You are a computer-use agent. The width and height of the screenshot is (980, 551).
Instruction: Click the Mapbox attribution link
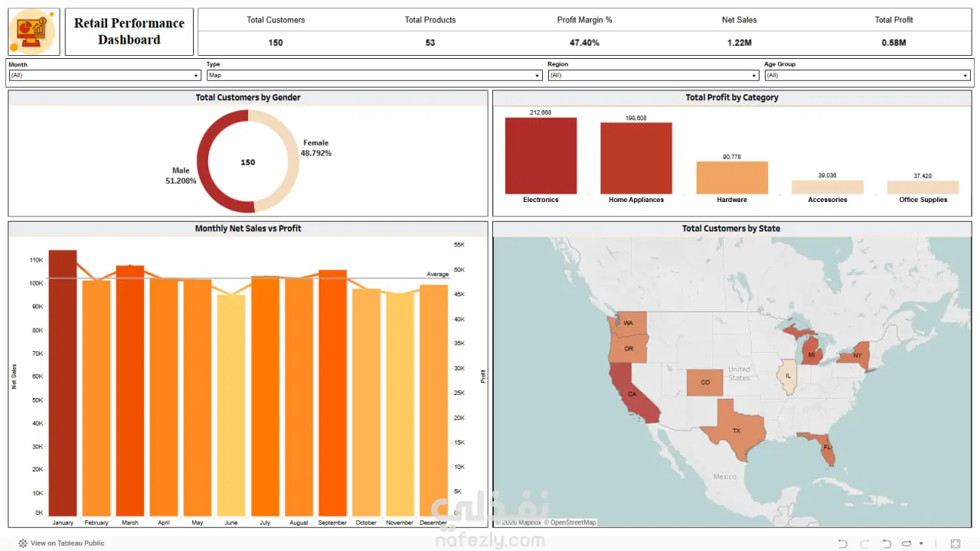coord(518,523)
